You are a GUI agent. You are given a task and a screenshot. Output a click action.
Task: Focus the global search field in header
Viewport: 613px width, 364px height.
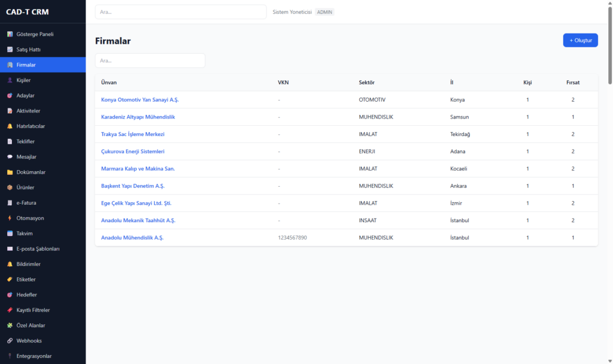(x=181, y=12)
